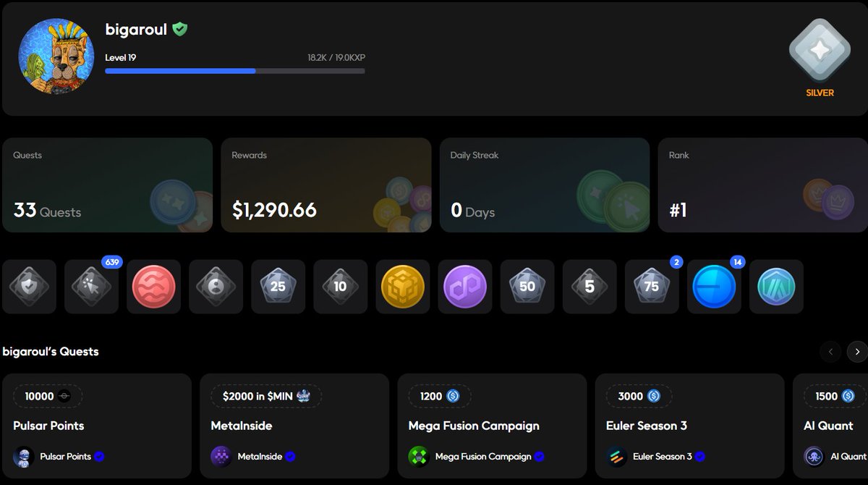Click the bigaroul's Quests heading
This screenshot has width=868, height=485.
click(51, 352)
